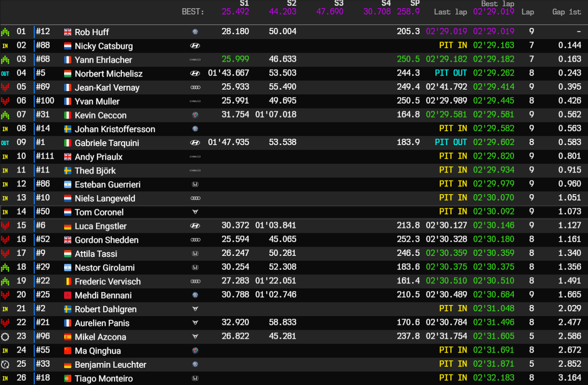Viewport: 588px width, 385px height.
Task: Open driver name Gabriele Tarquini
Action: click(107, 143)
